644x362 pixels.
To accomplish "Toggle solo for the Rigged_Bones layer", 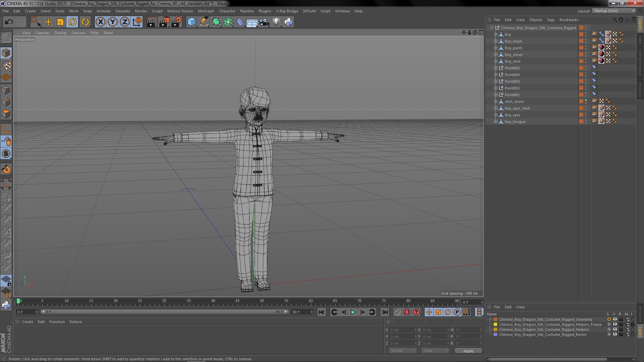I will (609, 335).
